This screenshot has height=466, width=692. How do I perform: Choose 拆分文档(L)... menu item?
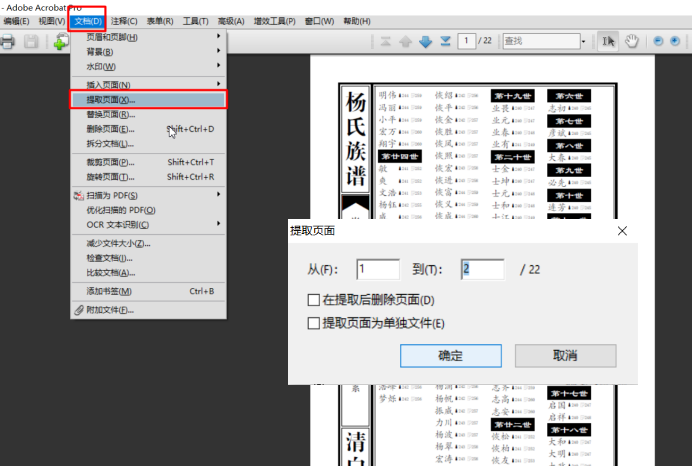[148, 144]
